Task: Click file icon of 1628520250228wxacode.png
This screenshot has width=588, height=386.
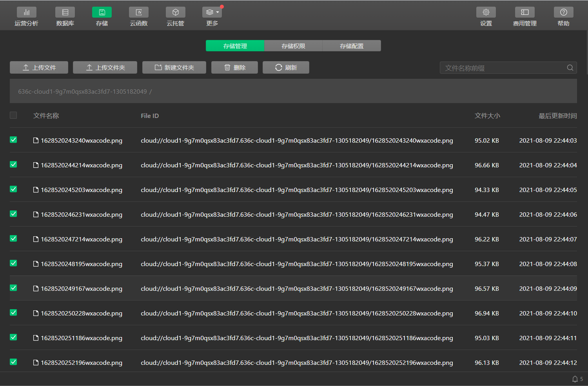Action: click(36, 313)
